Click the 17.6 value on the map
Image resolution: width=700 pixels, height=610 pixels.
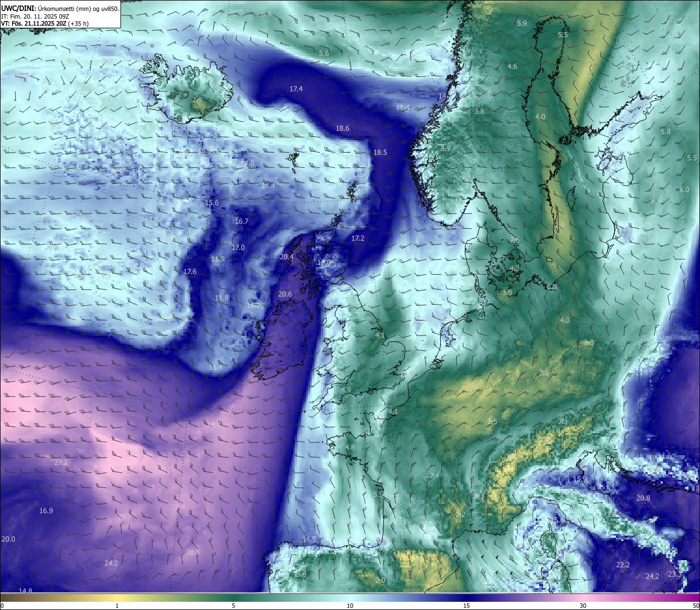(x=190, y=271)
